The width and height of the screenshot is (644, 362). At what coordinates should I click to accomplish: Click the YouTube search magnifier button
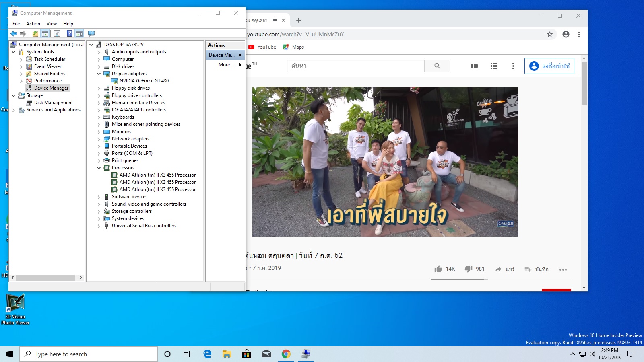click(437, 66)
